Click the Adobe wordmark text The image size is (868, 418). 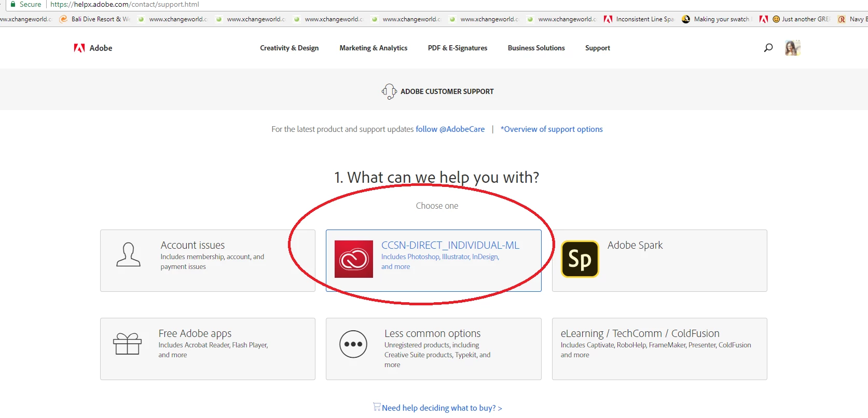[101, 48]
